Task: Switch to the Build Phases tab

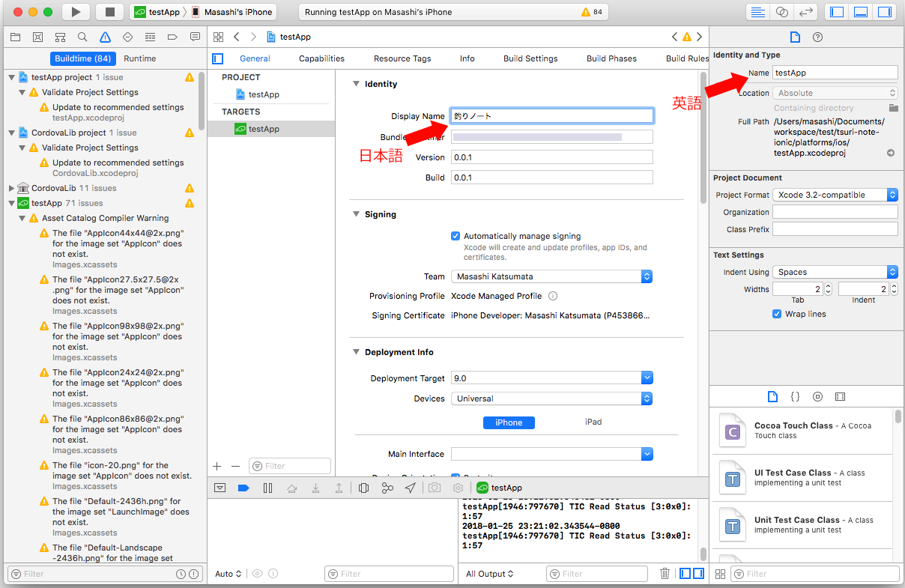Action: 611,58
